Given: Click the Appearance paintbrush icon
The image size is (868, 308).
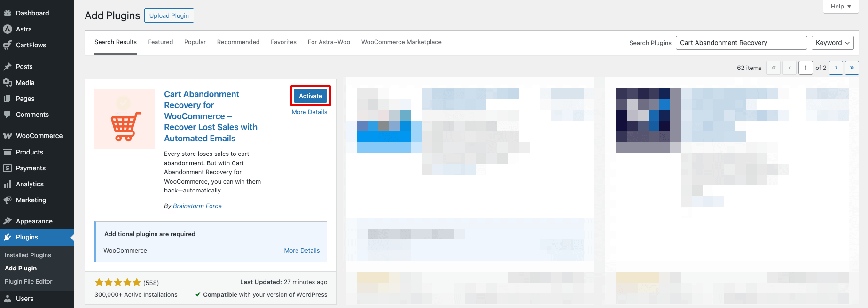Looking at the screenshot, I should point(8,221).
